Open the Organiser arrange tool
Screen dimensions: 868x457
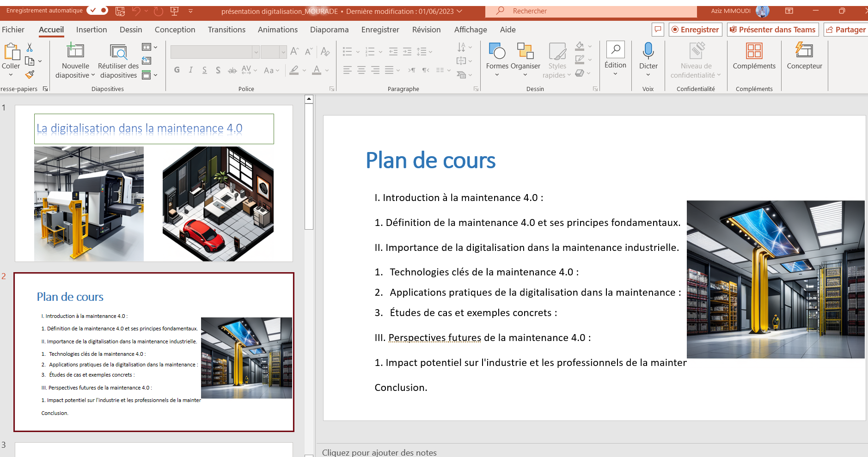[x=525, y=51]
